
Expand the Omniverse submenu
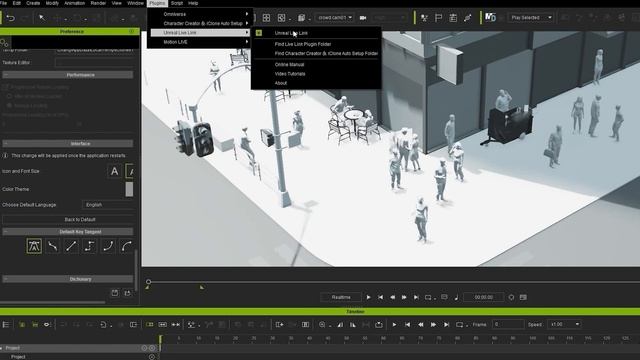point(200,14)
